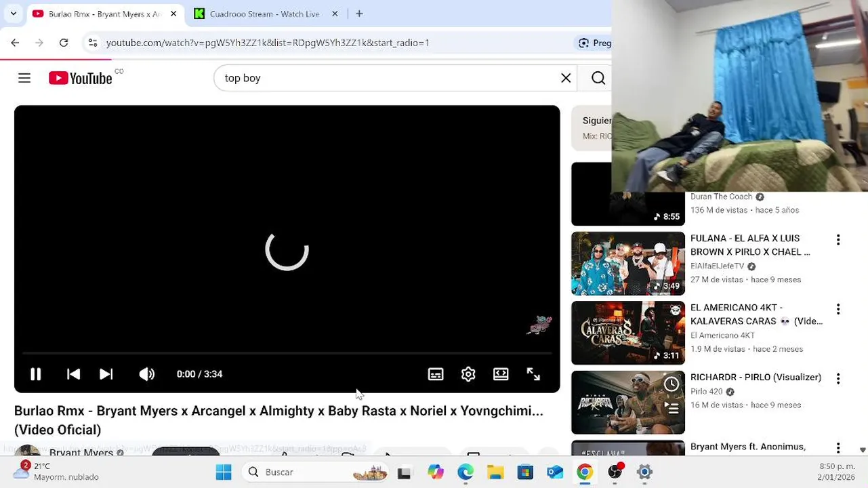Open Pirlo 420 channel link
The image size is (868, 488).
[706, 392]
